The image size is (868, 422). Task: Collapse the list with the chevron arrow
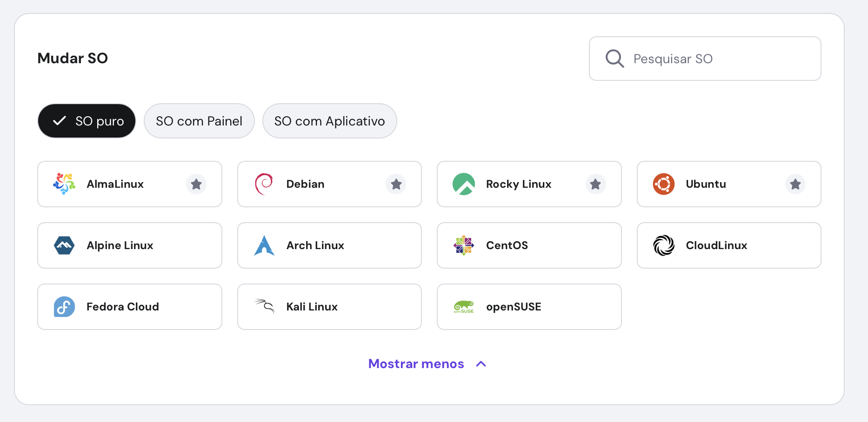pyautogui.click(x=481, y=364)
